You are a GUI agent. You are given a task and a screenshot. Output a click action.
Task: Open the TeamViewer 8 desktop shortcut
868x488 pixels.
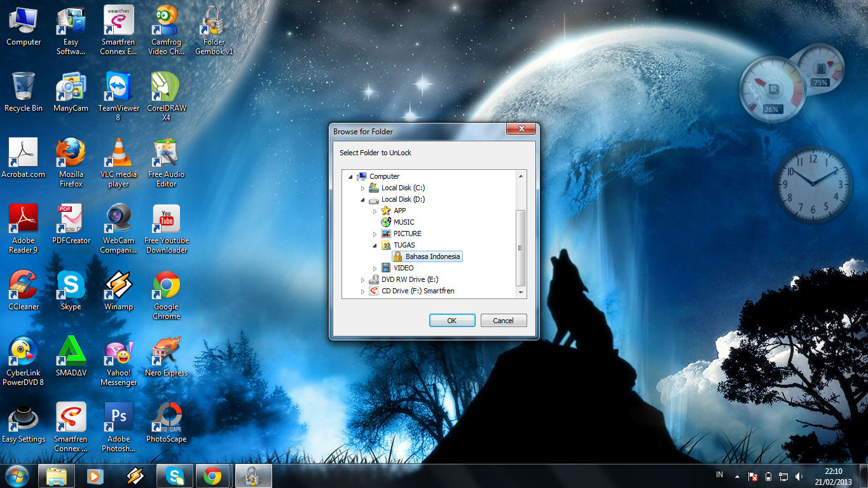coord(119,97)
